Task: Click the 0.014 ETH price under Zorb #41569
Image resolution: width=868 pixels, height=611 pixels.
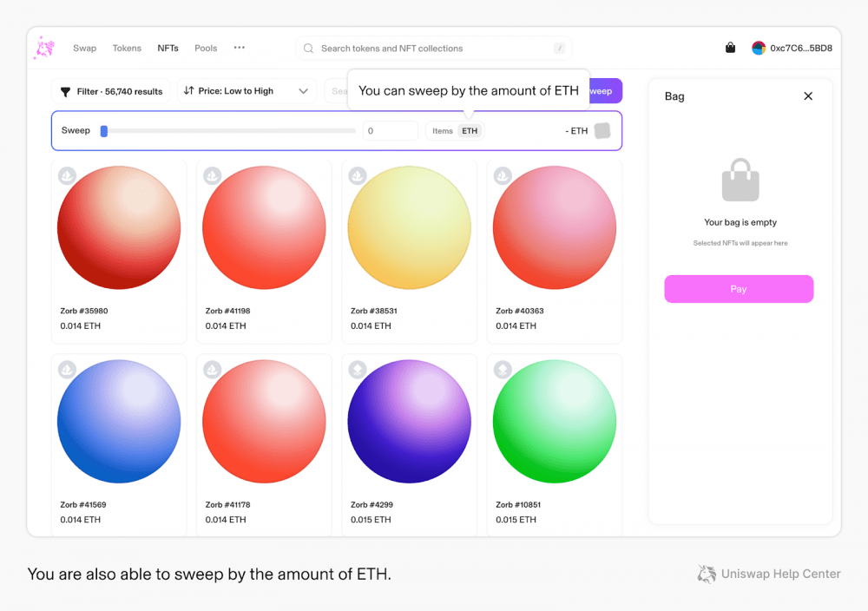Action: [80, 520]
